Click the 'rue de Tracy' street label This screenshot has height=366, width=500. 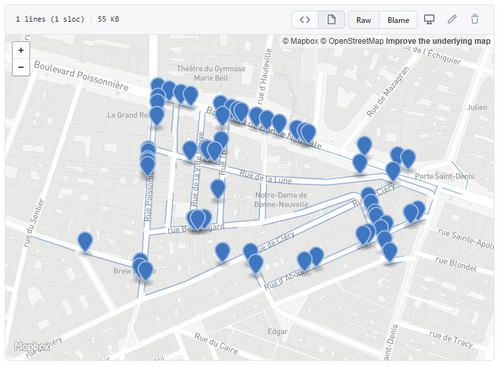pyautogui.click(x=451, y=339)
